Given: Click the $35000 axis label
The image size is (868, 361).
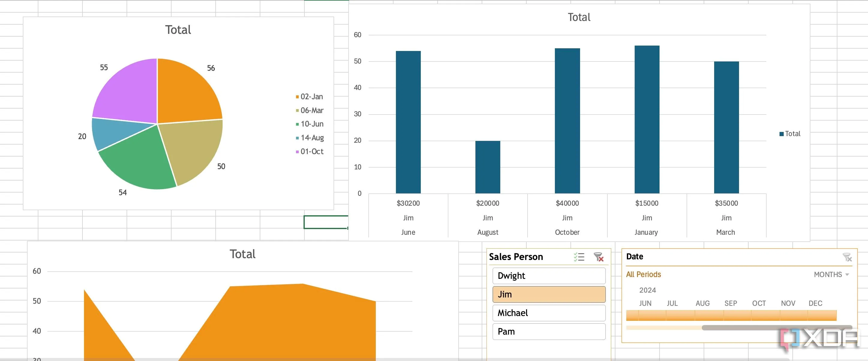Looking at the screenshot, I should (x=726, y=203).
